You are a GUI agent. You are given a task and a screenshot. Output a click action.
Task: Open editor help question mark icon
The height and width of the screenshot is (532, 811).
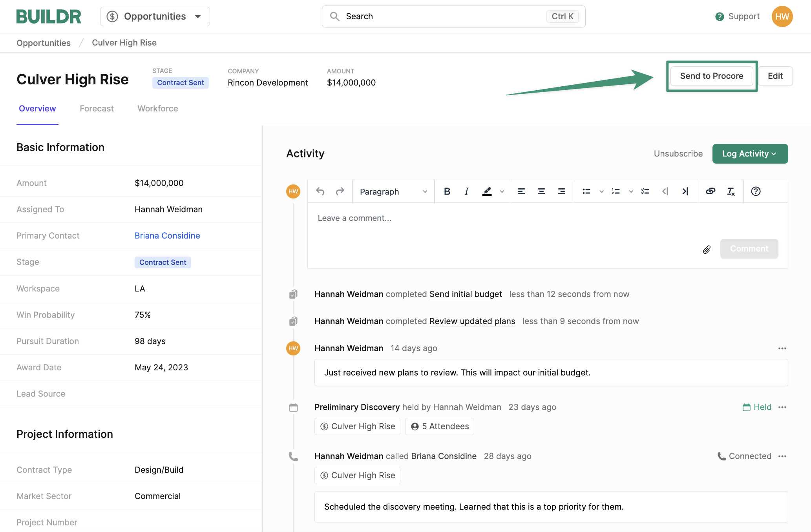(756, 191)
